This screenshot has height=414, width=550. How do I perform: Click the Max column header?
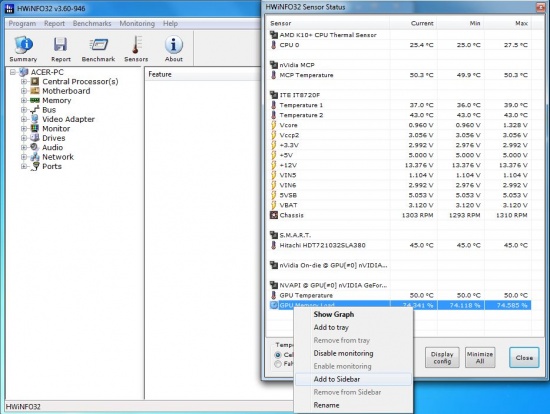pos(508,23)
